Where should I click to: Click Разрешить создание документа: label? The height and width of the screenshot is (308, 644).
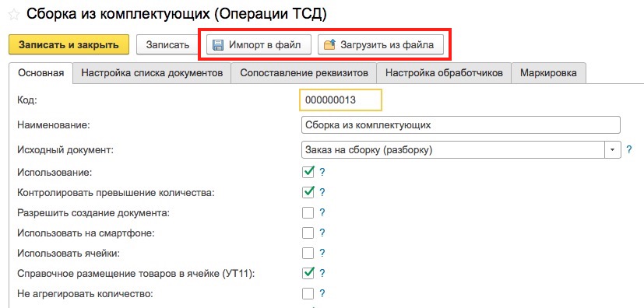coord(93,213)
